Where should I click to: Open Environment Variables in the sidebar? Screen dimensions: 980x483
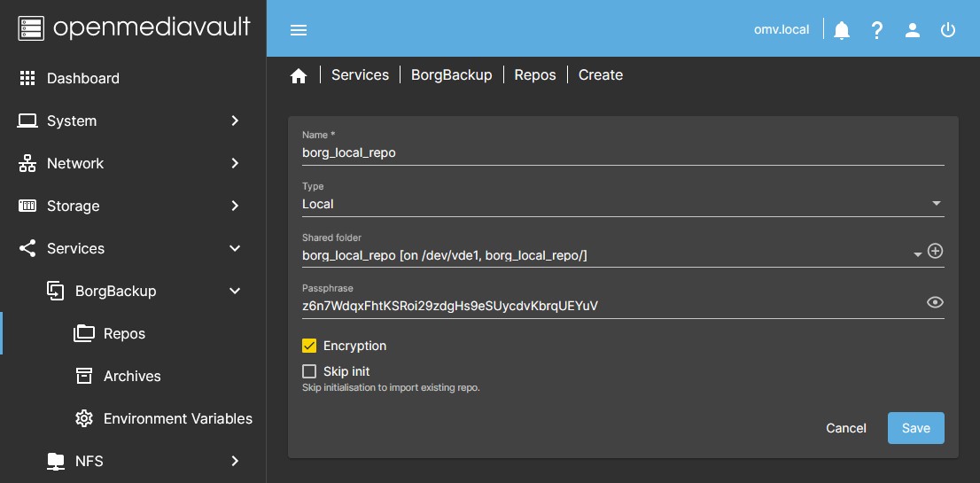pos(177,418)
